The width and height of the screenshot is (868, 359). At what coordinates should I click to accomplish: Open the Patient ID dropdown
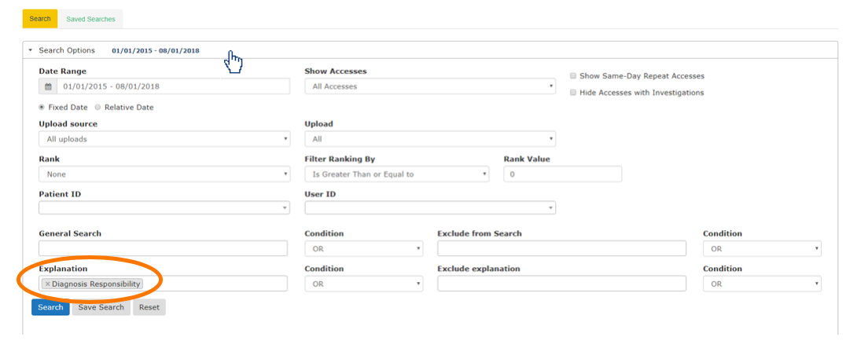tap(164, 208)
